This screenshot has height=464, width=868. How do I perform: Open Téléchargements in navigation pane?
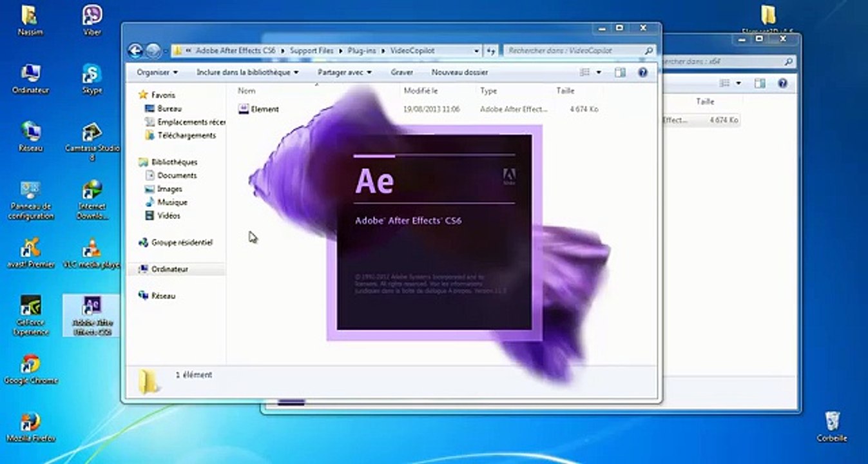(x=180, y=135)
